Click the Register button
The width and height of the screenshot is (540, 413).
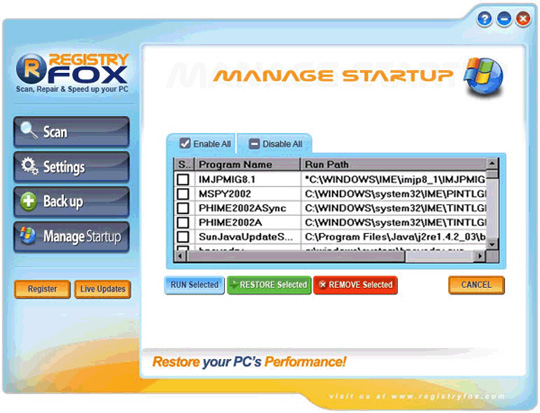(42, 289)
